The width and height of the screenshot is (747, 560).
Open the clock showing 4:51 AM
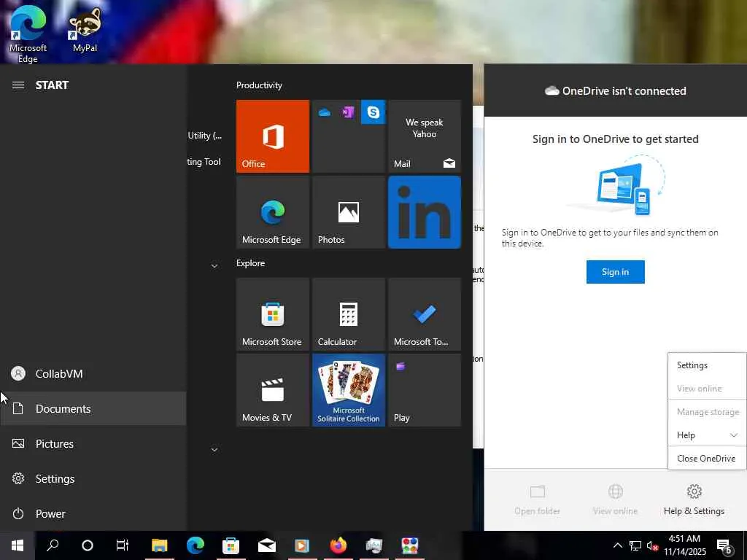684,545
